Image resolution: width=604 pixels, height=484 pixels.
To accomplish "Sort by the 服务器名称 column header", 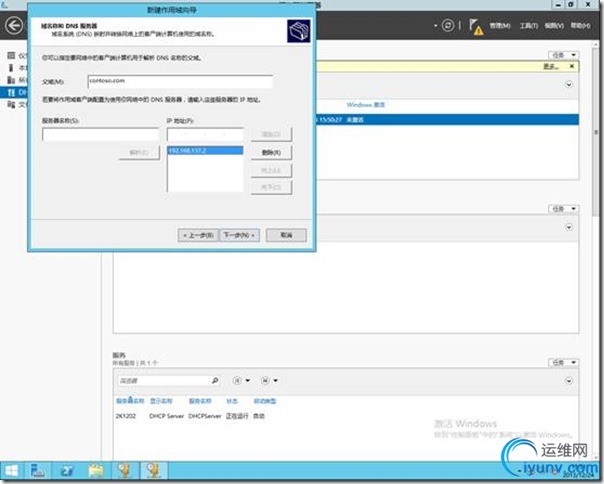I will pyautogui.click(x=130, y=401).
